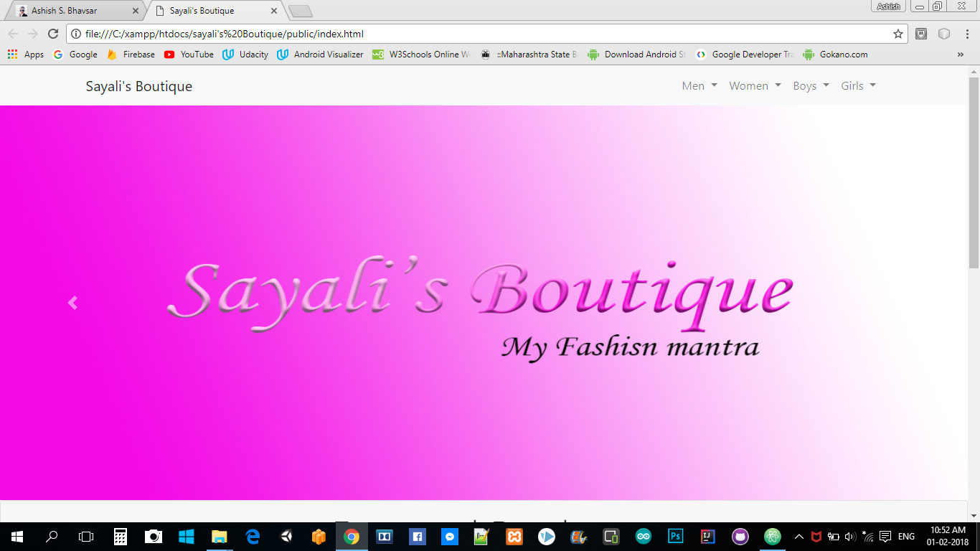980x551 pixels.
Task: Expand the Men dropdown menu
Action: (699, 86)
